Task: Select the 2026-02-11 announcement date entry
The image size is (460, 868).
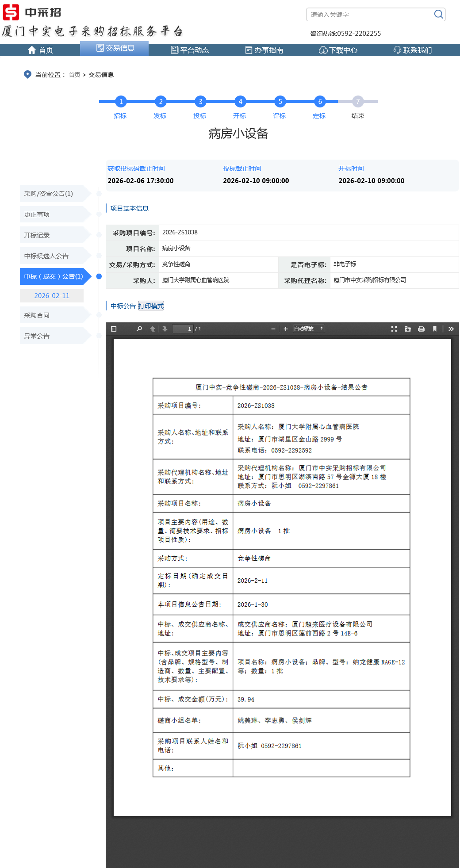Action: (52, 296)
